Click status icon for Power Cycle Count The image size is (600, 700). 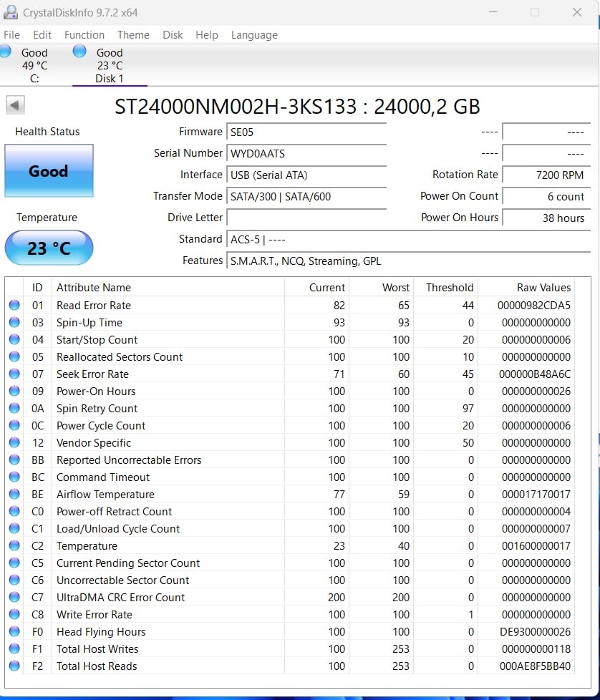[x=14, y=425]
